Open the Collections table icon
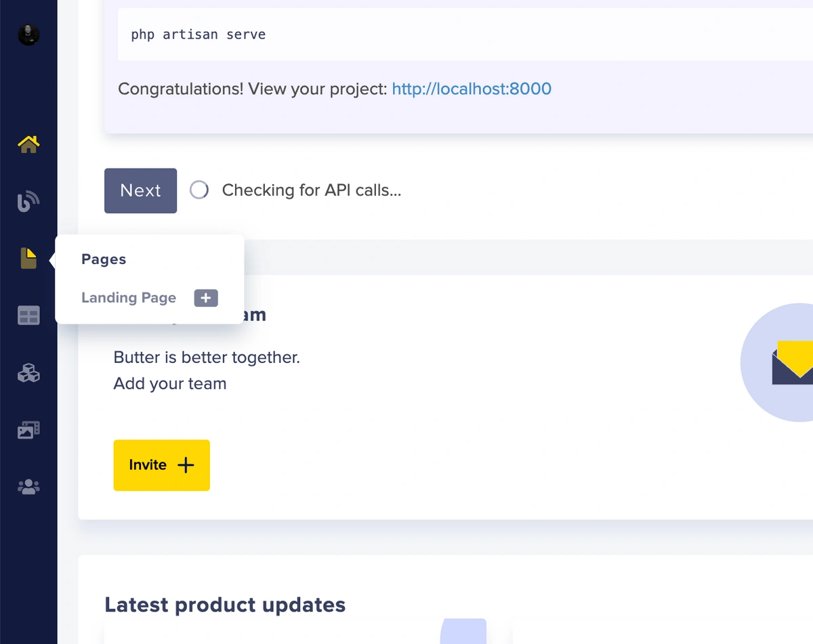 tap(28, 316)
